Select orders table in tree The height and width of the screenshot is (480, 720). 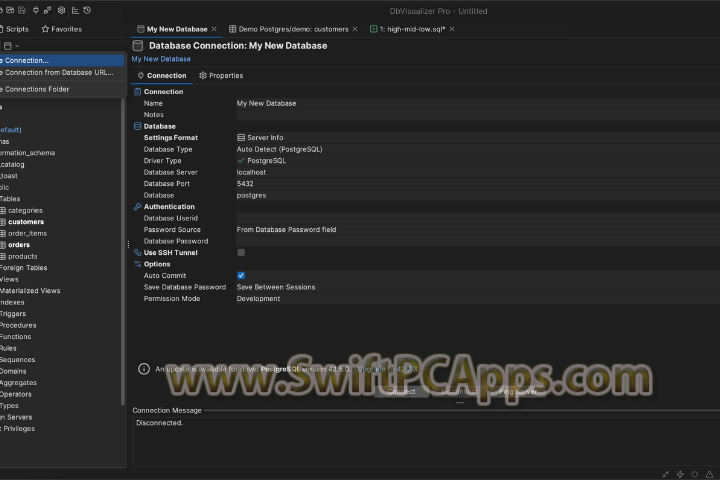click(x=19, y=245)
